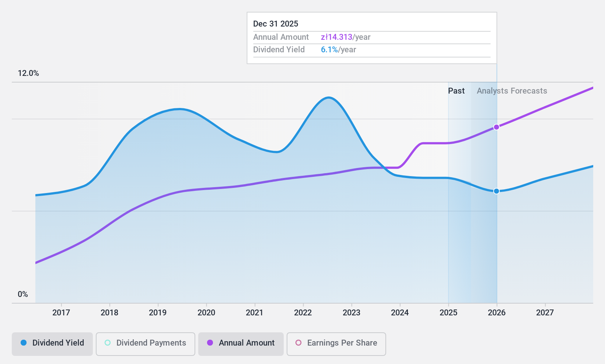Click the 0% y-axis label
This screenshot has height=364, width=605.
[23, 294]
